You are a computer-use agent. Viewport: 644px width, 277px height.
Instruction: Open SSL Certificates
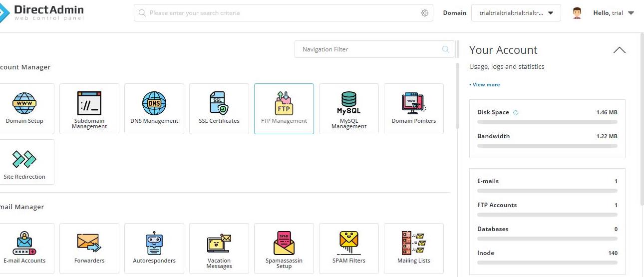tap(219, 108)
